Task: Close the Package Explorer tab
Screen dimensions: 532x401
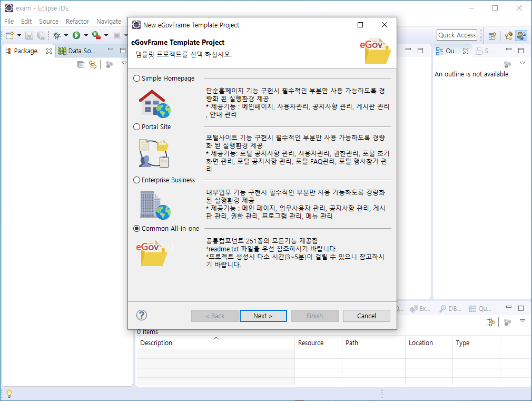Action: click(x=49, y=51)
